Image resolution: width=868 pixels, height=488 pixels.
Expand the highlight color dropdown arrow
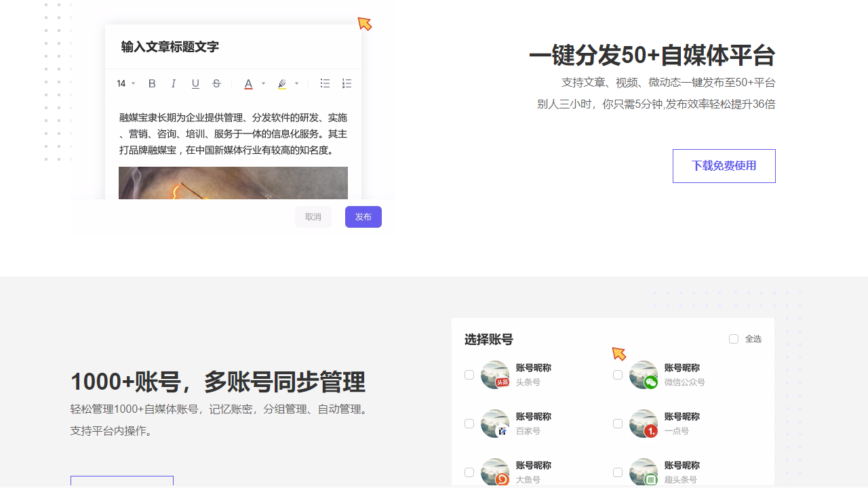pyautogui.click(x=296, y=84)
